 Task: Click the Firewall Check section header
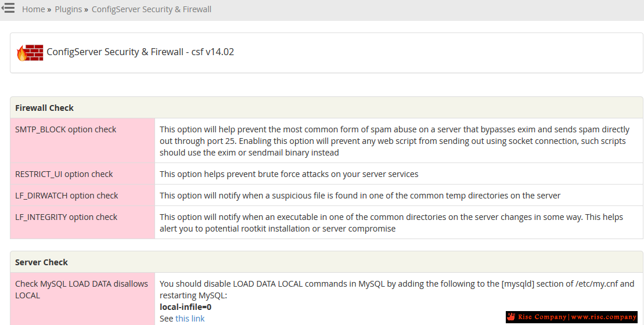click(x=326, y=108)
